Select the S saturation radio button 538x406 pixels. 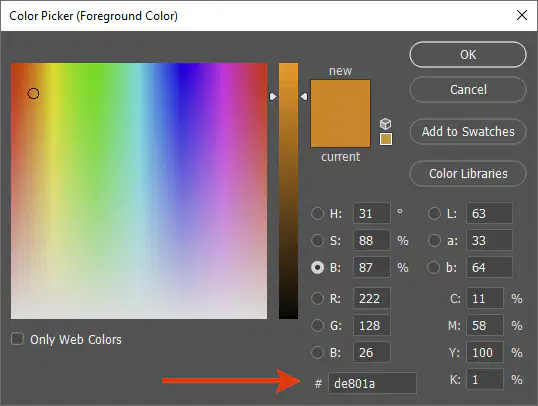click(317, 241)
